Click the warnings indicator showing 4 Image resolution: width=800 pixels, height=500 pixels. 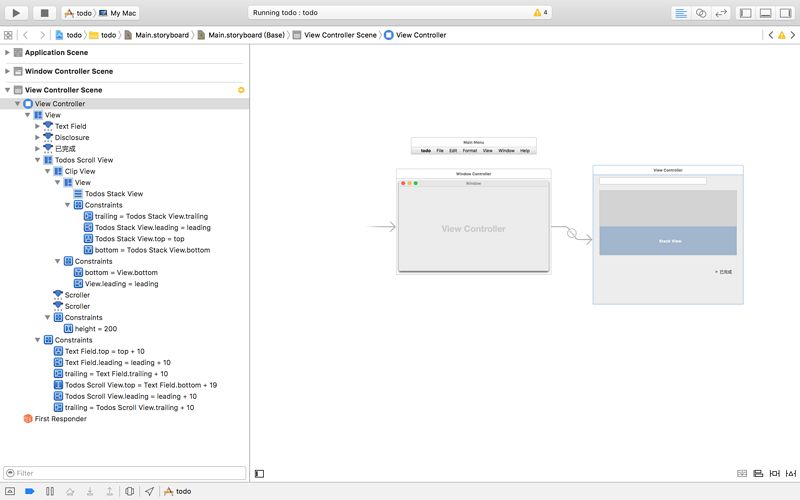point(540,12)
